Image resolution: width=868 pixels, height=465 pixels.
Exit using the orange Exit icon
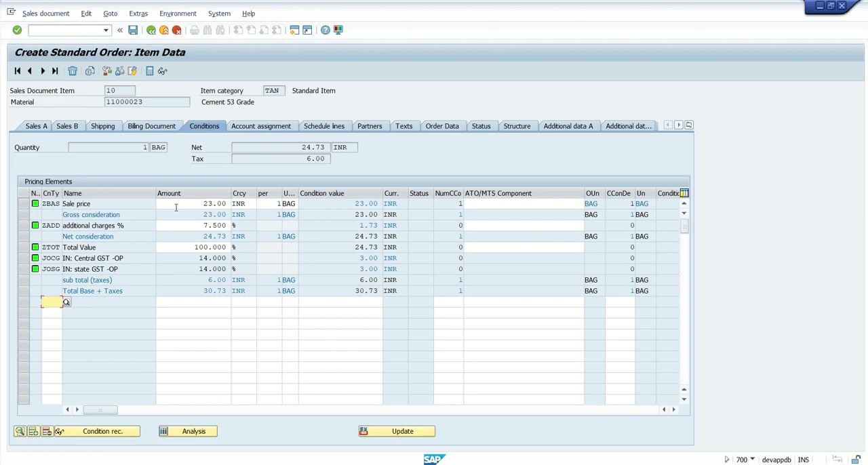tap(164, 30)
